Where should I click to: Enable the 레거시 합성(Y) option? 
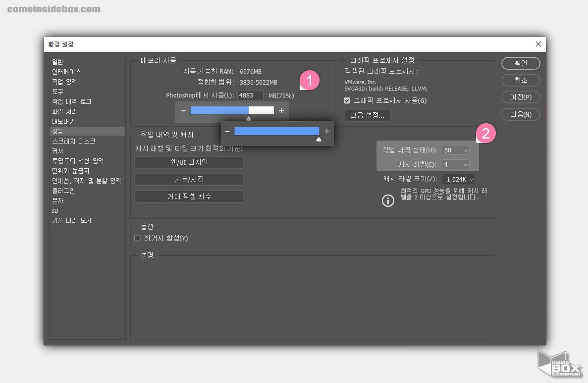pyautogui.click(x=137, y=238)
